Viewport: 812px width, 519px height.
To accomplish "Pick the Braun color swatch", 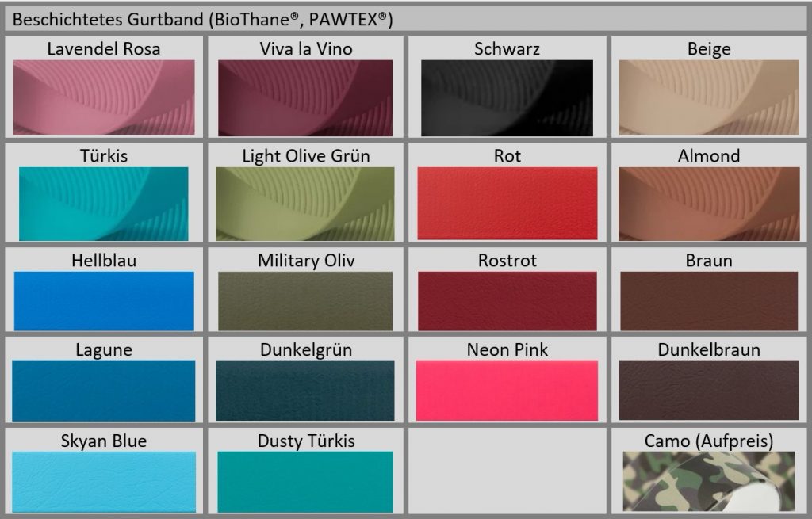I will pyautogui.click(x=708, y=301).
